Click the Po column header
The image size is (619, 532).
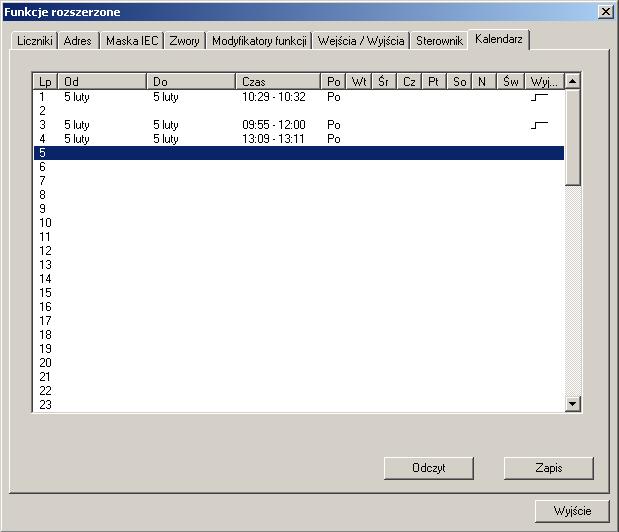tap(334, 82)
